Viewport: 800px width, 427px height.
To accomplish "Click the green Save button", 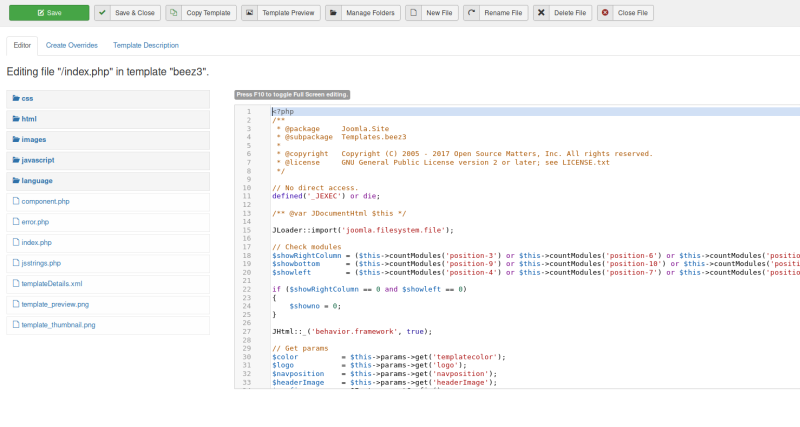I will click(48, 13).
